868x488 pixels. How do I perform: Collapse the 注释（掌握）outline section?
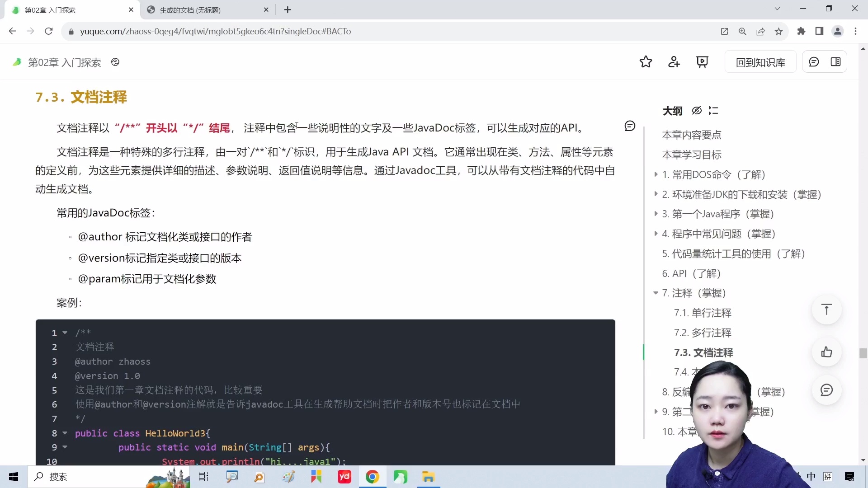pos(656,293)
